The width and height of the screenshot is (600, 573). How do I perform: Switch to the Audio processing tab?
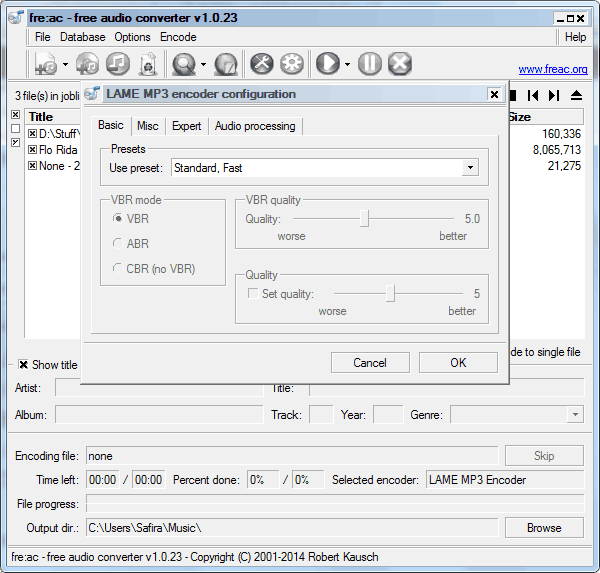[x=255, y=126]
